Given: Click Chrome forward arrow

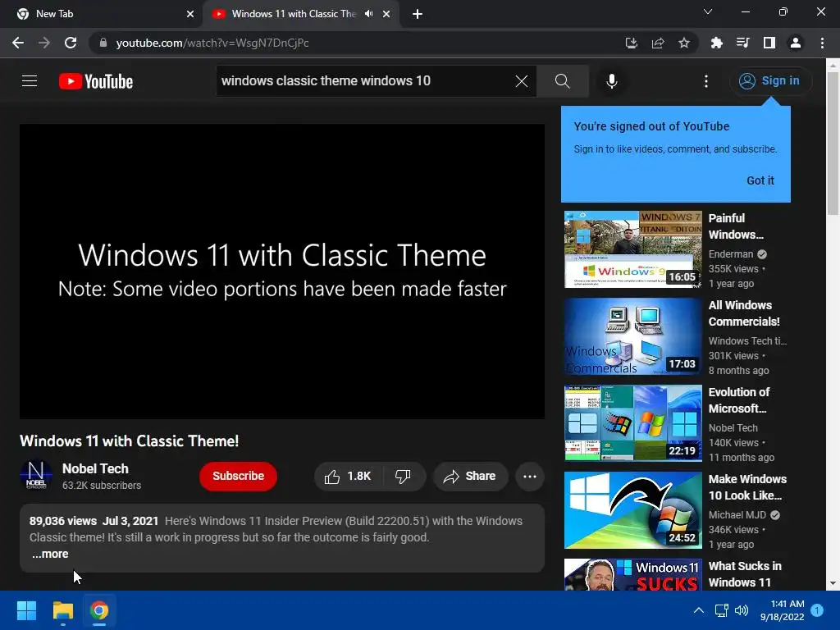Looking at the screenshot, I should pyautogui.click(x=44, y=43).
